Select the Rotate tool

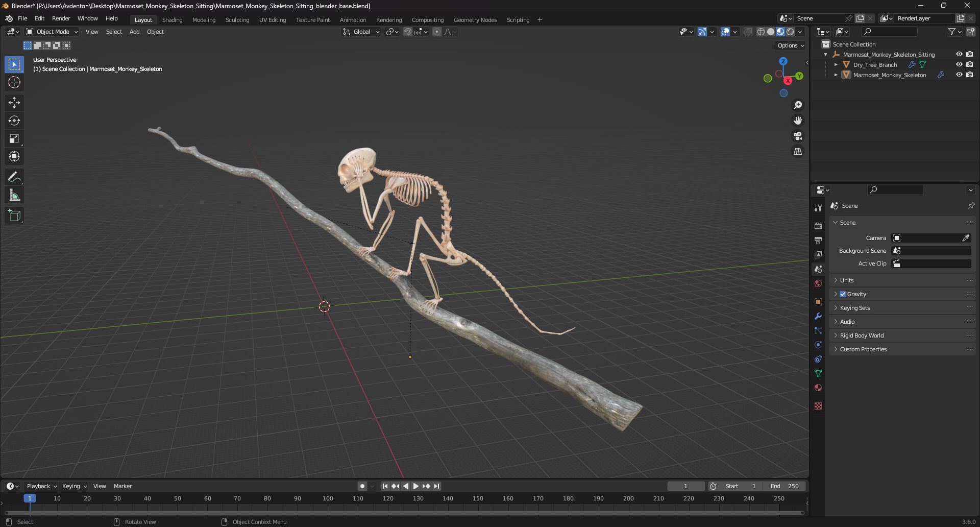[14, 121]
